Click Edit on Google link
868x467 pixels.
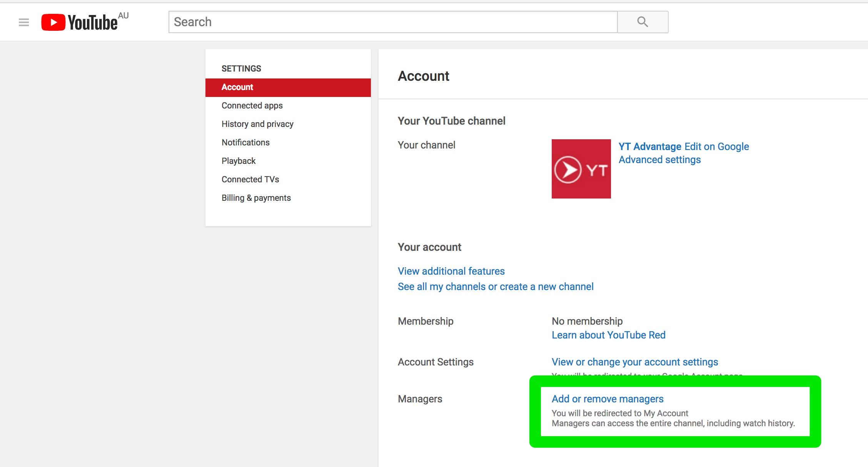point(716,147)
